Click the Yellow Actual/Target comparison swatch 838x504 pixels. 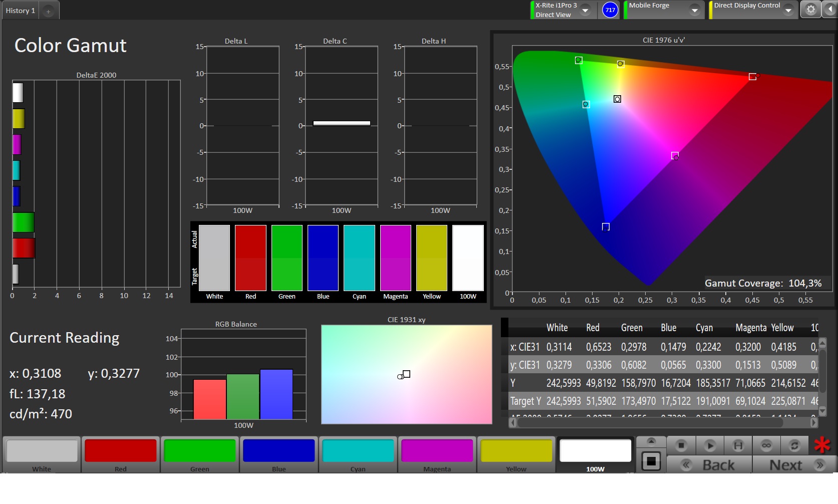click(x=432, y=258)
